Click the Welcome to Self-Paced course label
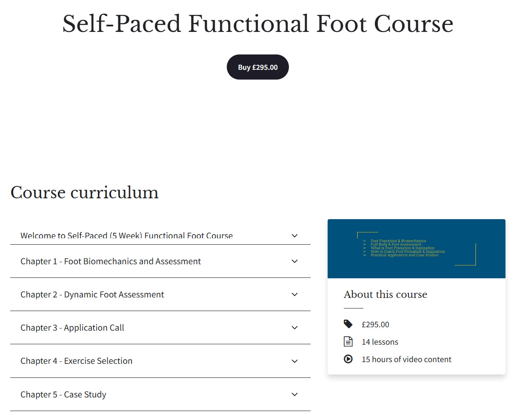 tap(126, 236)
